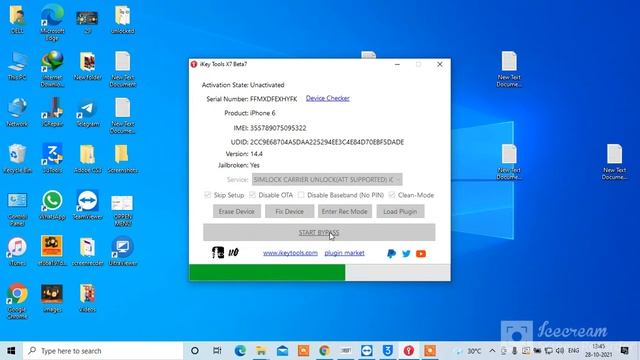Click Activation State: Unactivated text

(x=243, y=85)
